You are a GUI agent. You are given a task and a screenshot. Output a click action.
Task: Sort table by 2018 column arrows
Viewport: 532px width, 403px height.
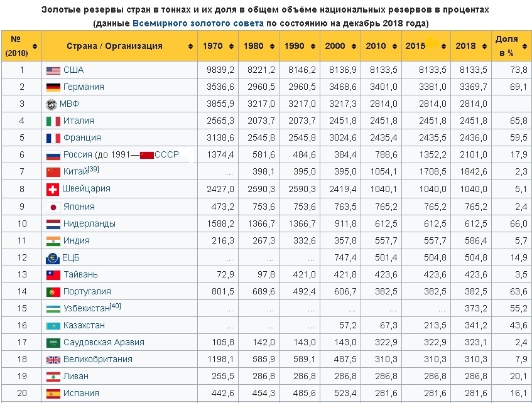coord(482,46)
